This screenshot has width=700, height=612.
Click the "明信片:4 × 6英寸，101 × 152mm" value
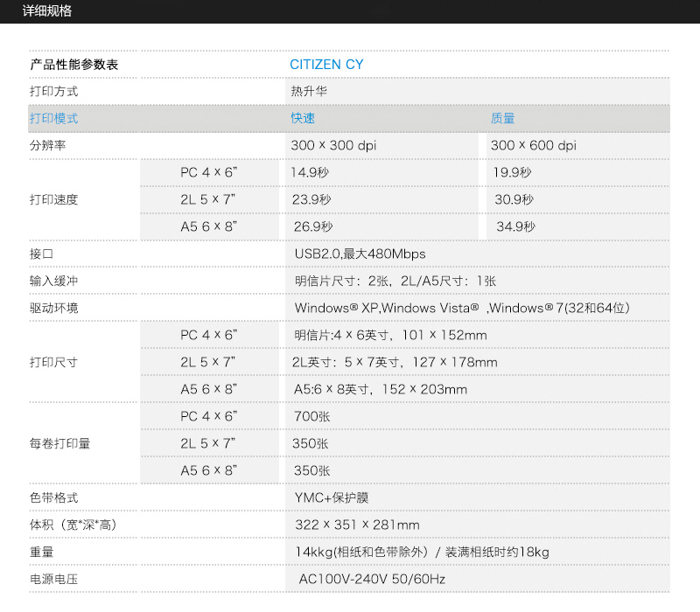pyautogui.click(x=390, y=335)
